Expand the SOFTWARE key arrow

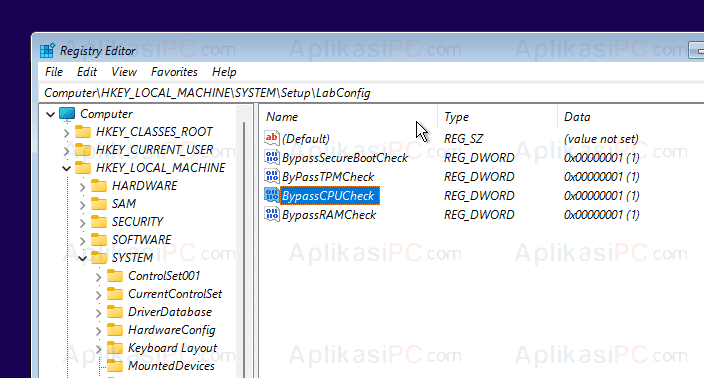pyautogui.click(x=83, y=241)
